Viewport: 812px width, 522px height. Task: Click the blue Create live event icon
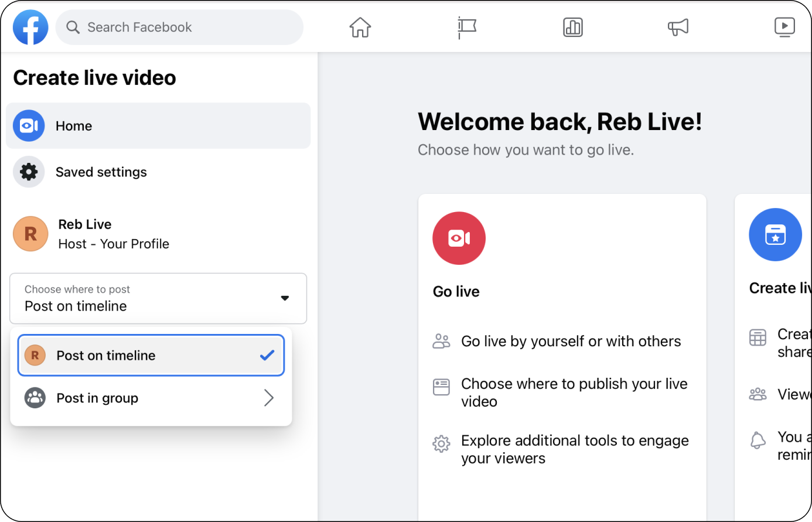[x=775, y=234]
